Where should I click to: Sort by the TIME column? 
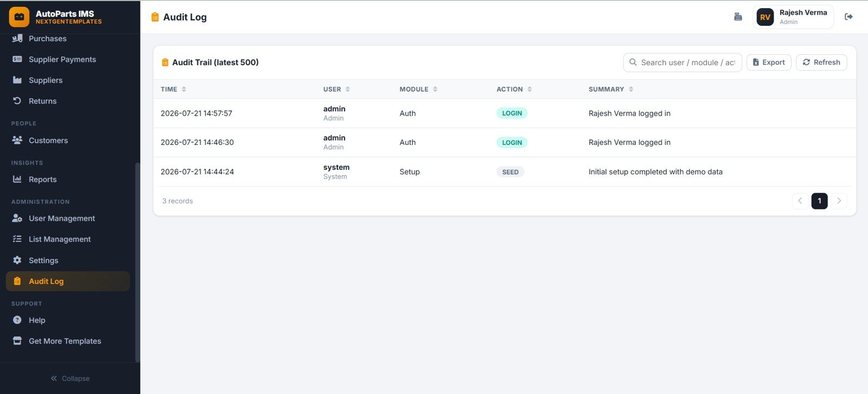(174, 89)
